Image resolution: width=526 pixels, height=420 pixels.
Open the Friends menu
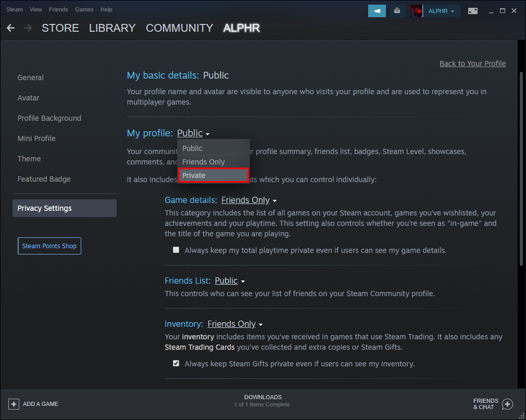coord(58,9)
